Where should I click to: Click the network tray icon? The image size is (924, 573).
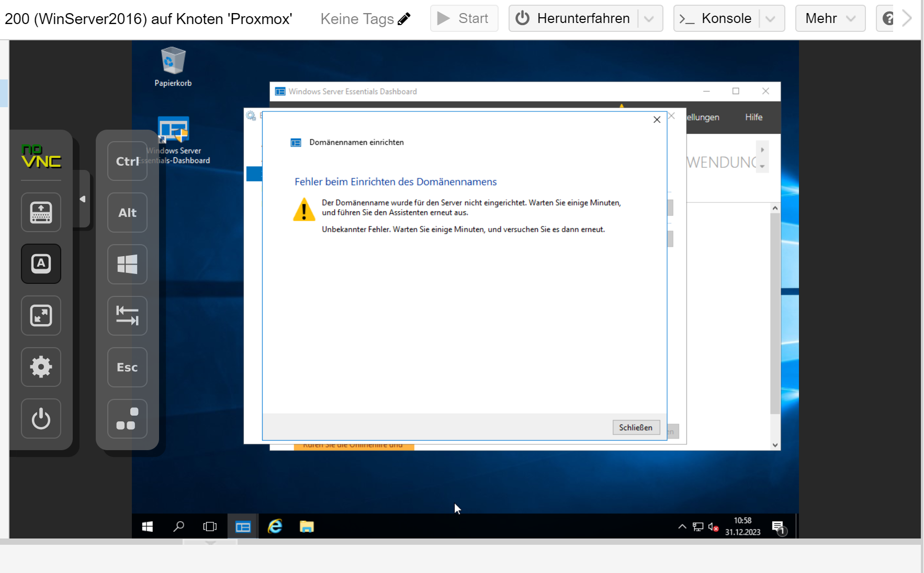coord(698,527)
